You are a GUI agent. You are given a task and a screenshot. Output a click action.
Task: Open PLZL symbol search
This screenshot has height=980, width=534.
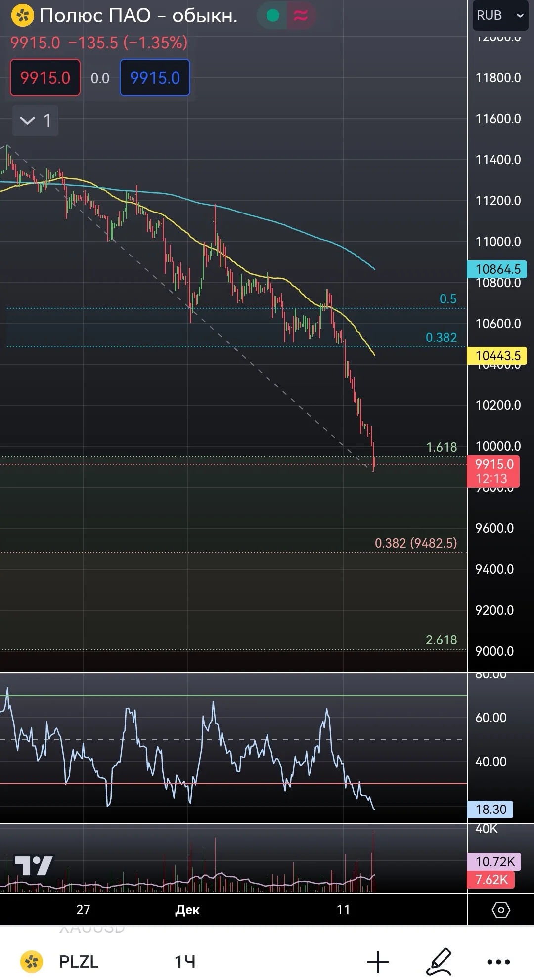pyautogui.click(x=79, y=961)
